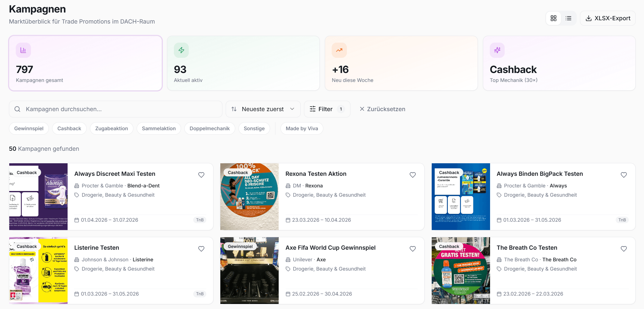Screen dimensions: 644x309
Task: Heart the Axe Fifa World Cup Gewinnspiel
Action: pos(412,249)
